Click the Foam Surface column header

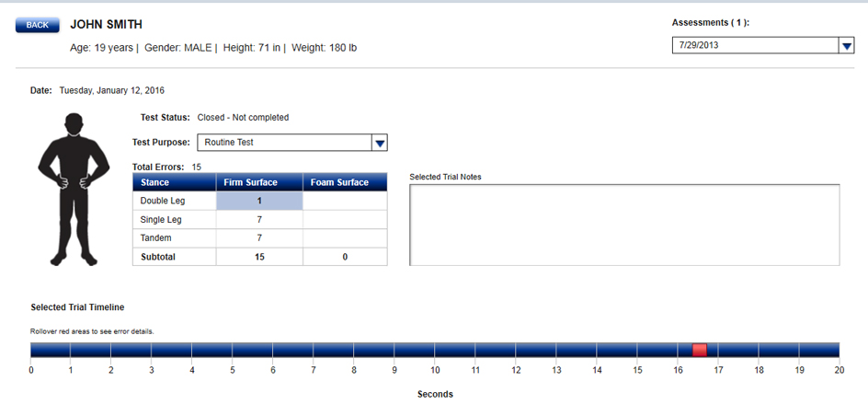[x=345, y=182]
